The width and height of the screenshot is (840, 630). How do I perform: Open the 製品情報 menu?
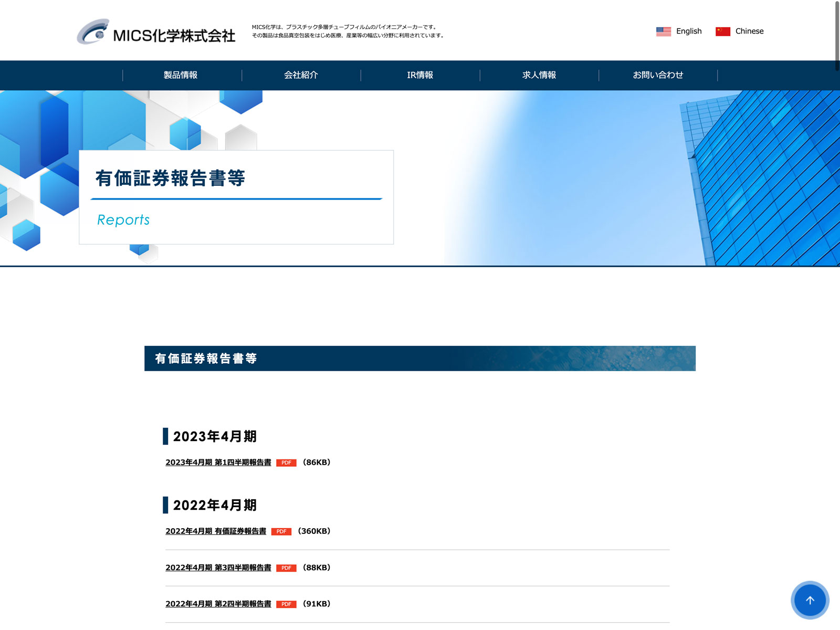[181, 75]
